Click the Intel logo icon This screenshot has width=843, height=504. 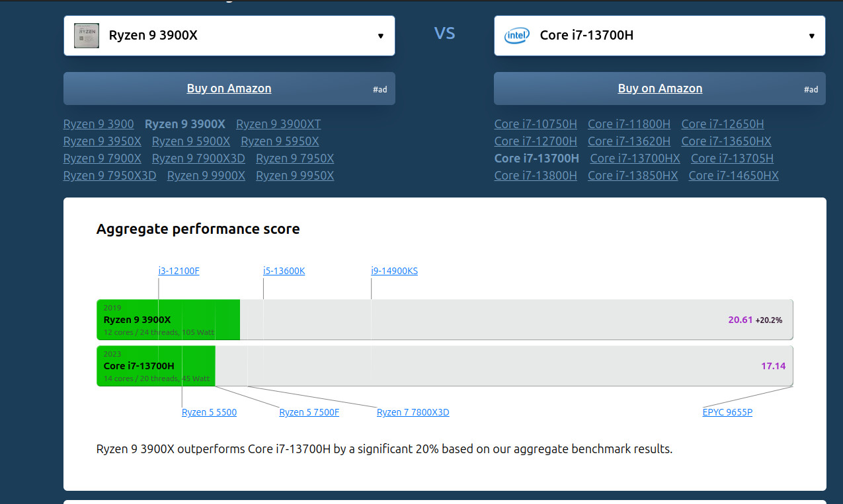pos(516,36)
